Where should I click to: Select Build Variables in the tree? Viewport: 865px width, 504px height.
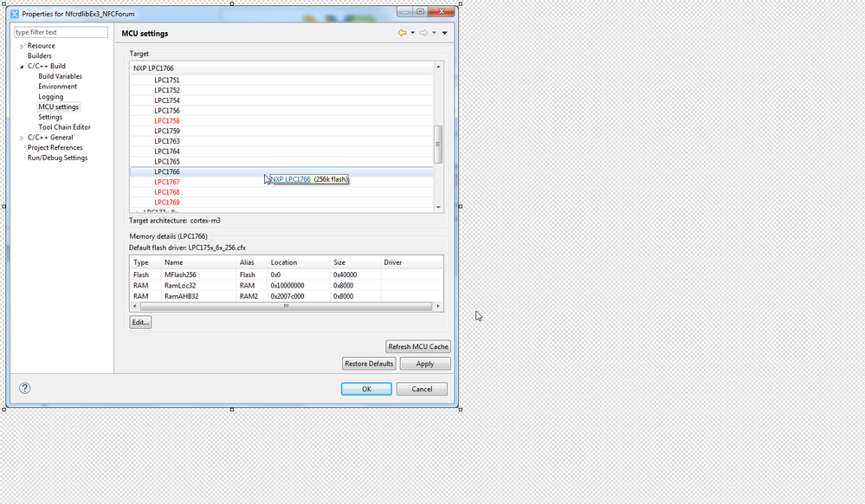tap(60, 76)
